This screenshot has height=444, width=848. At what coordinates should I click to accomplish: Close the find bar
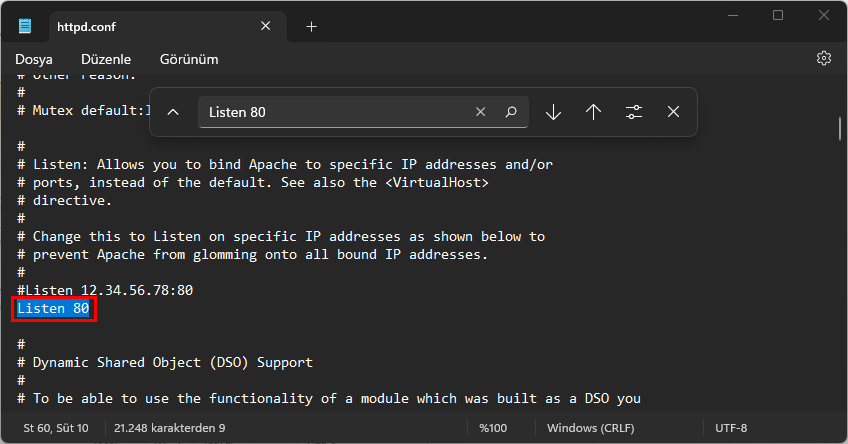coord(673,112)
